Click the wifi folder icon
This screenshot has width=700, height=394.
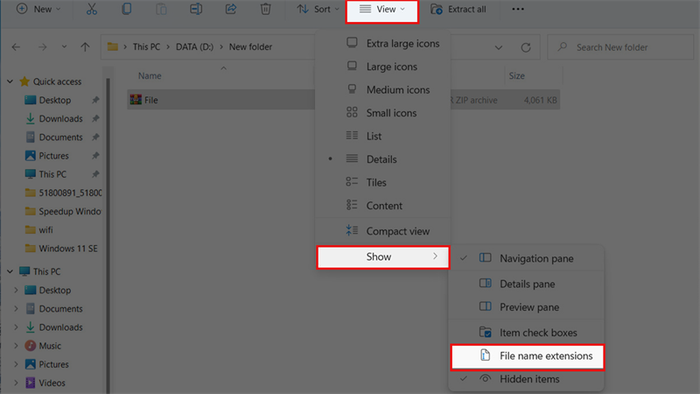[30, 230]
